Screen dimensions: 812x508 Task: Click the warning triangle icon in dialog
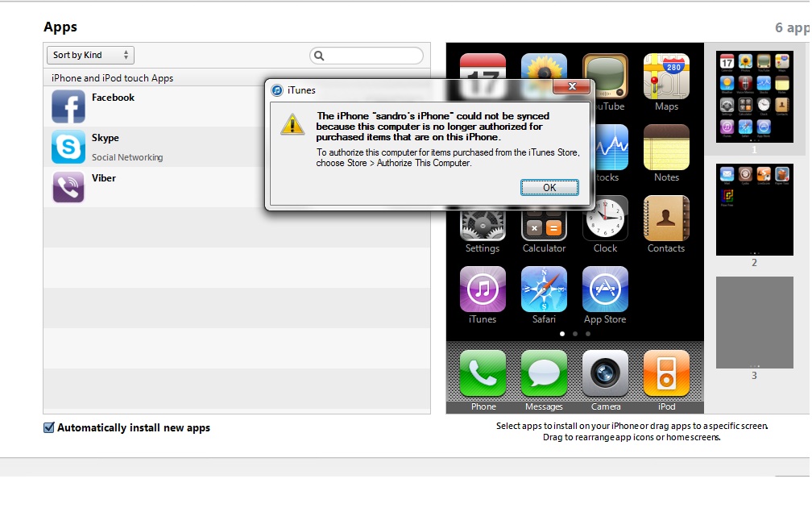[292, 124]
